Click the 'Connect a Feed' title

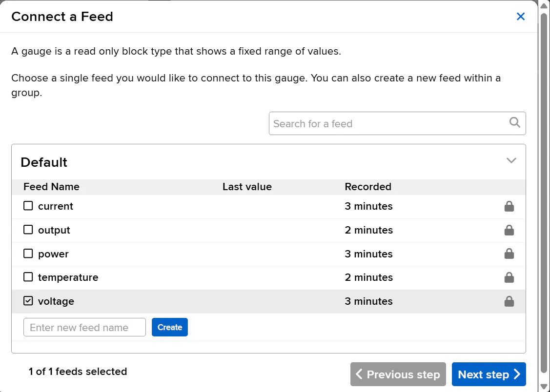point(62,17)
